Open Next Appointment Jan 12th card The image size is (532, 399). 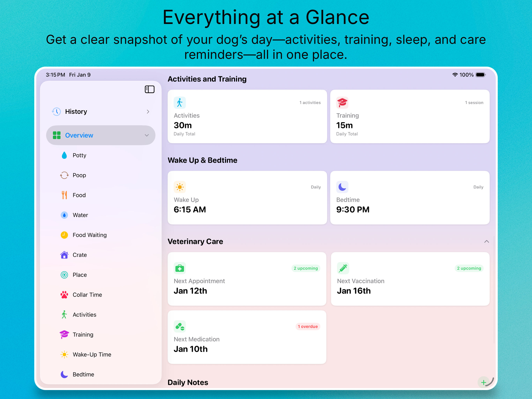[x=247, y=279]
